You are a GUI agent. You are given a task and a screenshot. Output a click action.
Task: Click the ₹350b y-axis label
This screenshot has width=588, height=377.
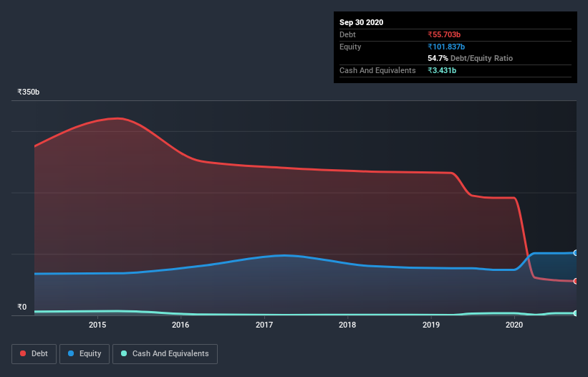click(x=28, y=92)
